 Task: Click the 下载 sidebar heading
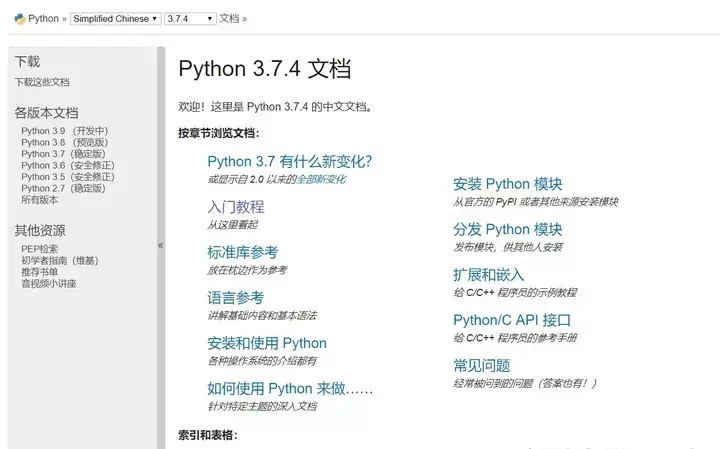click(x=27, y=62)
